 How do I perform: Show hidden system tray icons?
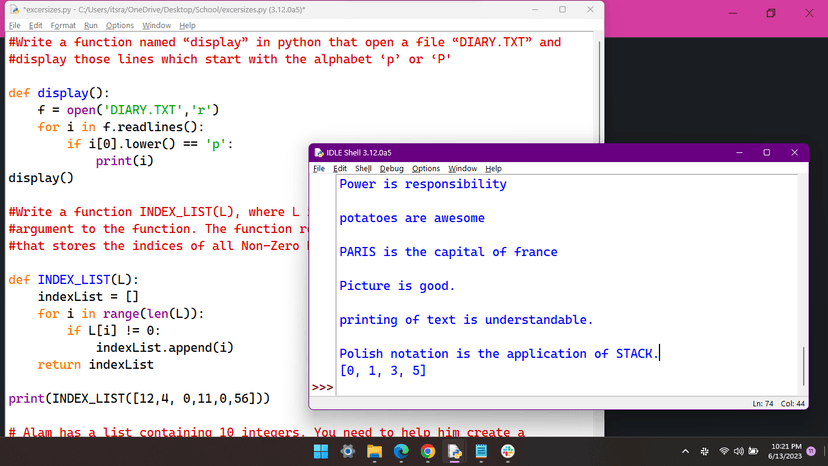(x=686, y=451)
